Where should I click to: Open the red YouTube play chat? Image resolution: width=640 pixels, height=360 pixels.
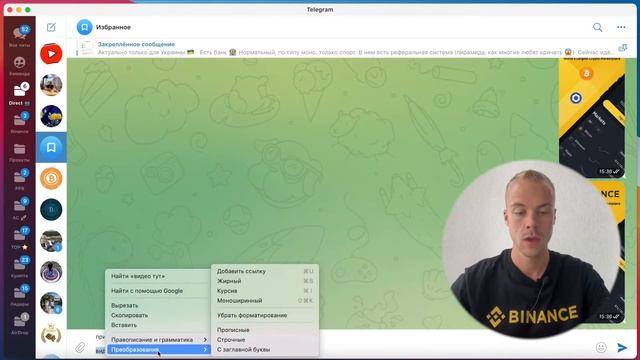(51, 54)
